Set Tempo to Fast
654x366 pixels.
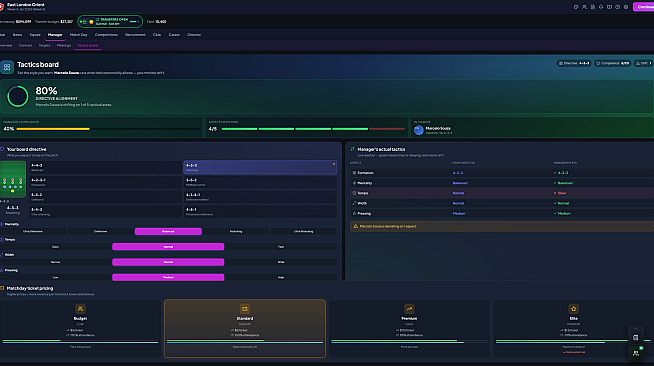(x=281, y=247)
